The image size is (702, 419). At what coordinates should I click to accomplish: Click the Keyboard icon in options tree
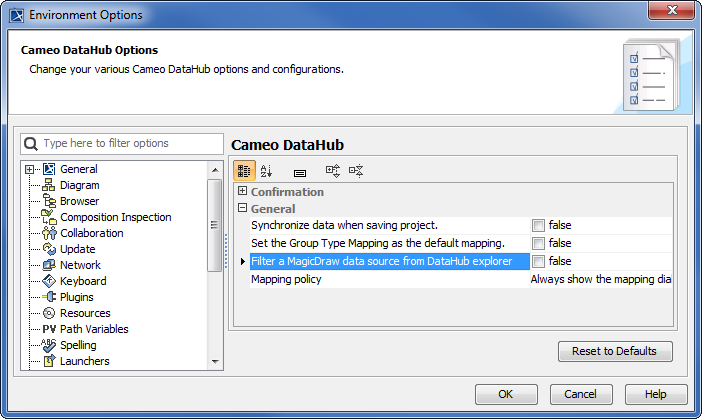click(x=48, y=281)
